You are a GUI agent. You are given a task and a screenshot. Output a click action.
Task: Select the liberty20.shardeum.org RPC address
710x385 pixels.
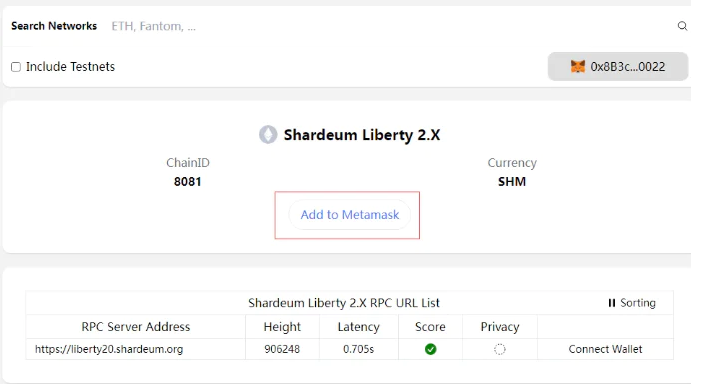[109, 349]
